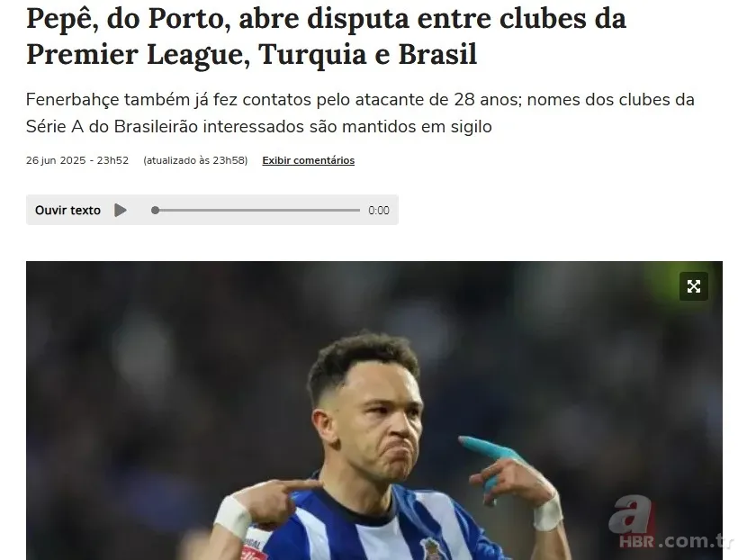738x560 pixels.
Task: Click the middle of the audio progress track
Action: pyautogui.click(x=256, y=210)
